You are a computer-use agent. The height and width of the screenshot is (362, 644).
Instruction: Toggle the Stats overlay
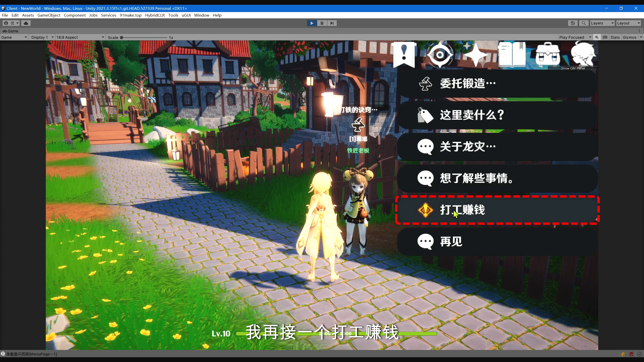615,37
